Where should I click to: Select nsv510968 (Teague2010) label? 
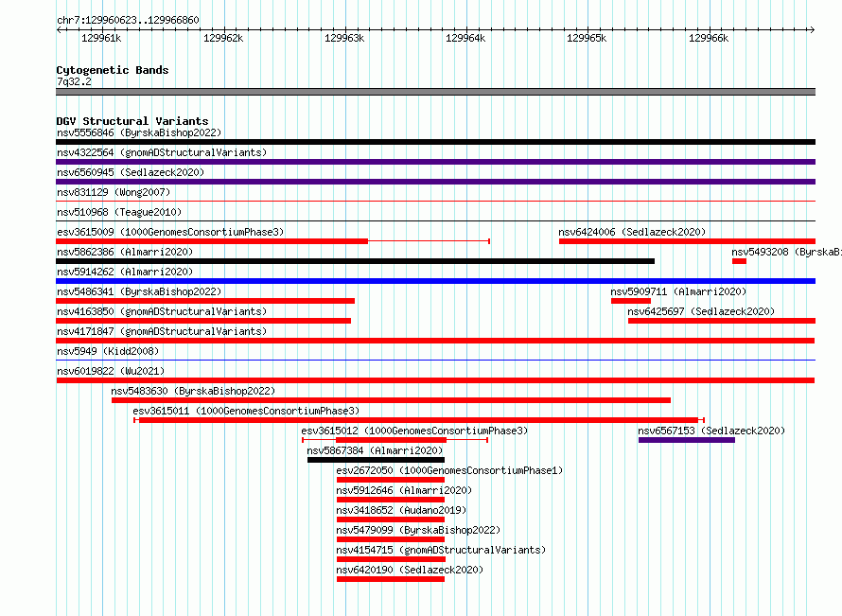(x=119, y=212)
